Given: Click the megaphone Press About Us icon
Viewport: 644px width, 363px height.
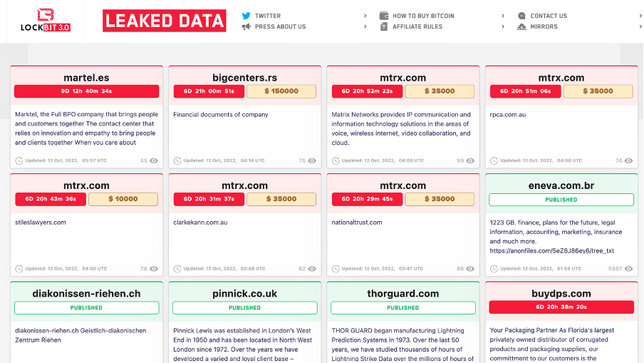Looking at the screenshot, I should (246, 26).
